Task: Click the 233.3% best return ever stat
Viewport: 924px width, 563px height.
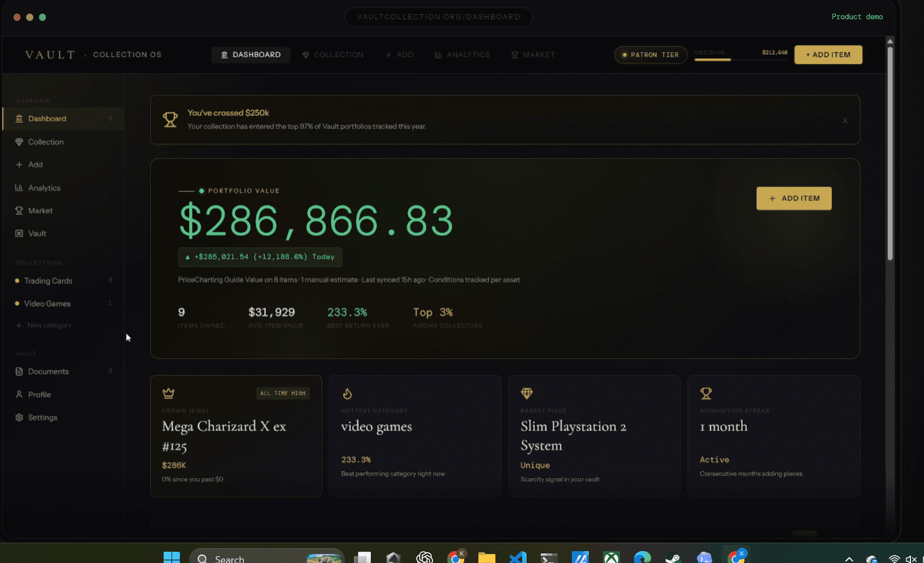Action: [x=358, y=318]
